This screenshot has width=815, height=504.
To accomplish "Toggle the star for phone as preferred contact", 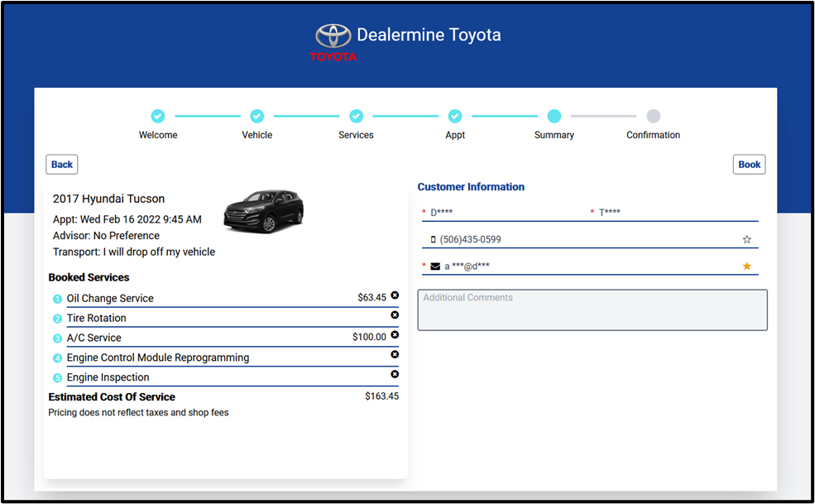I will (x=746, y=240).
